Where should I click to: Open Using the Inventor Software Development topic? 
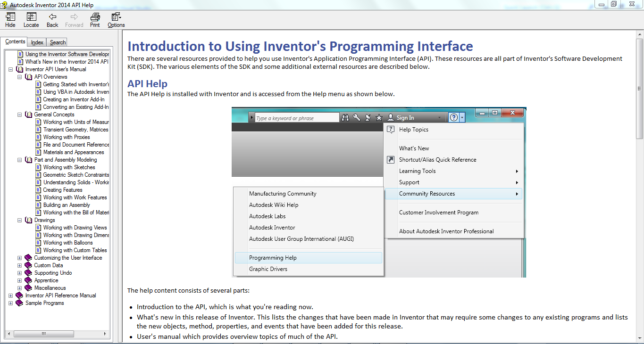click(x=67, y=54)
